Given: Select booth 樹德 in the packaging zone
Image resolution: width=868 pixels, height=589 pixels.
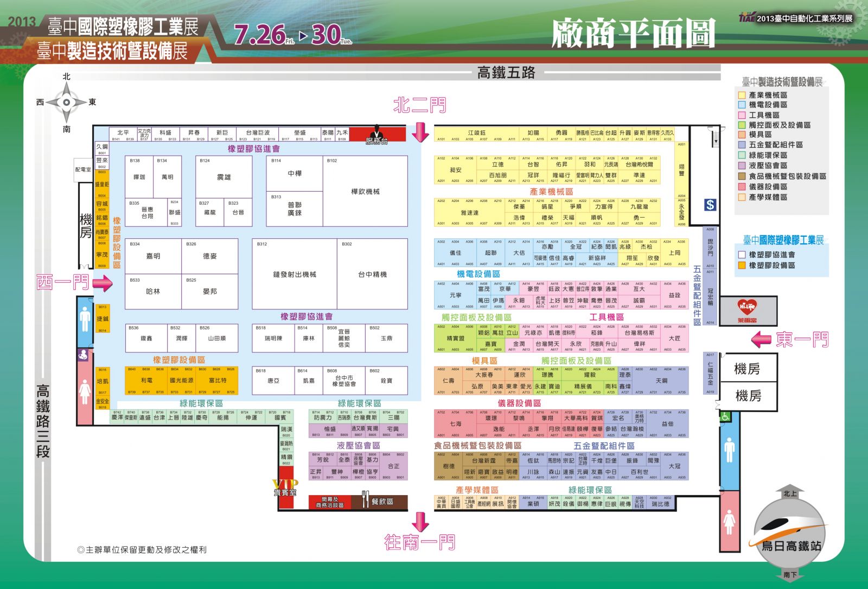Looking at the screenshot, I should point(449,466).
